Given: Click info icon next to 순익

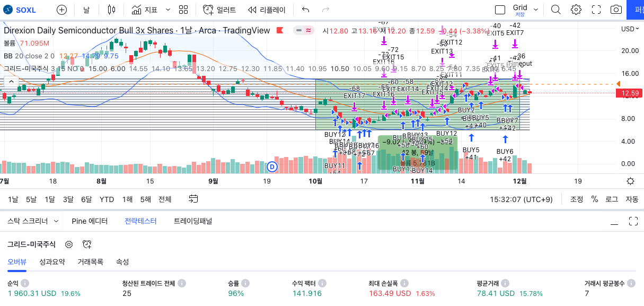Looking at the screenshot, I should [25, 283].
